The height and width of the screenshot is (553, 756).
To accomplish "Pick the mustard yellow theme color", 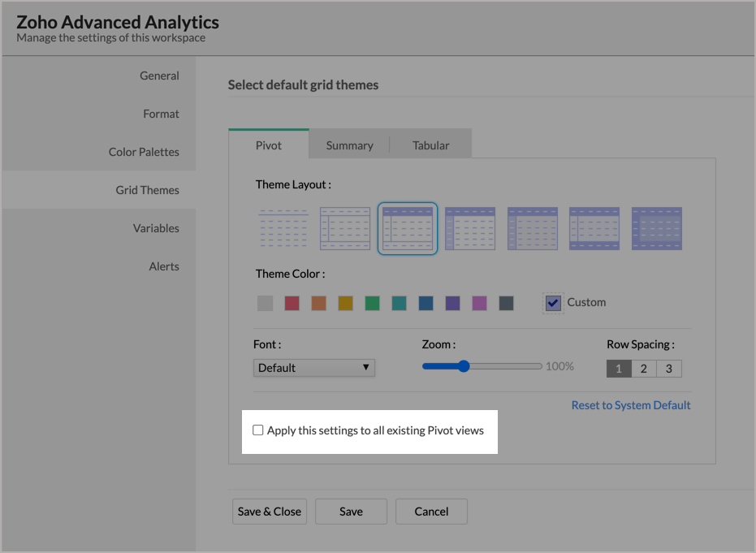I will tap(345, 303).
